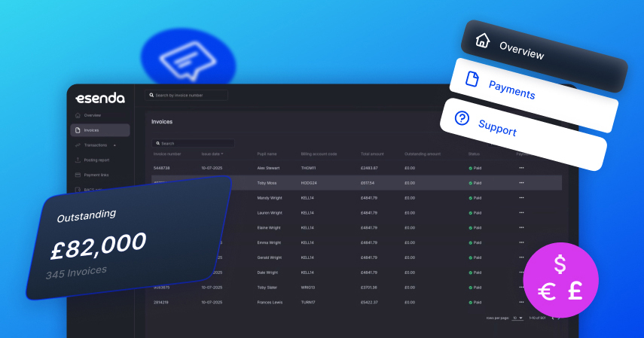Open the actions menu for Alex Stewart row
Viewport: 644px width, 338px height.
click(x=522, y=168)
